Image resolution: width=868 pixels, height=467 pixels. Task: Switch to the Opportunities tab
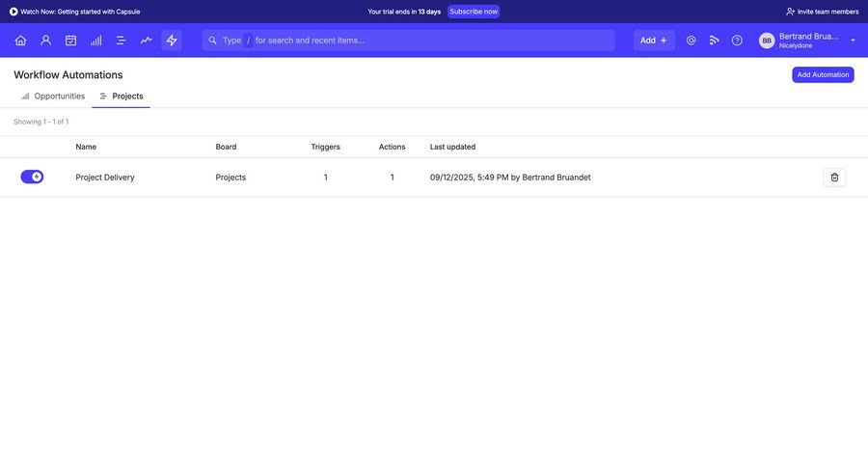point(53,96)
